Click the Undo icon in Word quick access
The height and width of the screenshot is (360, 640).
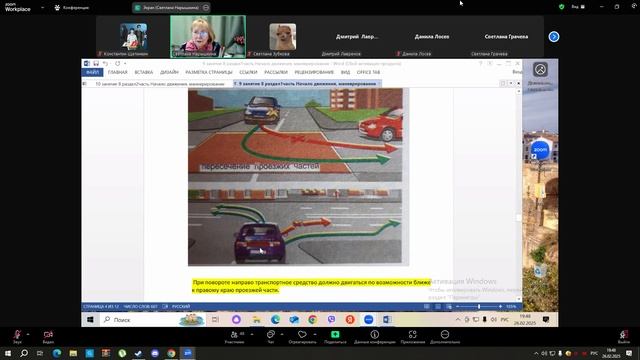pos(106,64)
